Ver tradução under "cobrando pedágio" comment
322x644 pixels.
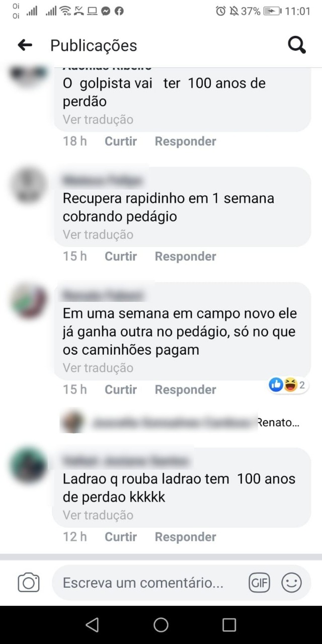(98, 234)
